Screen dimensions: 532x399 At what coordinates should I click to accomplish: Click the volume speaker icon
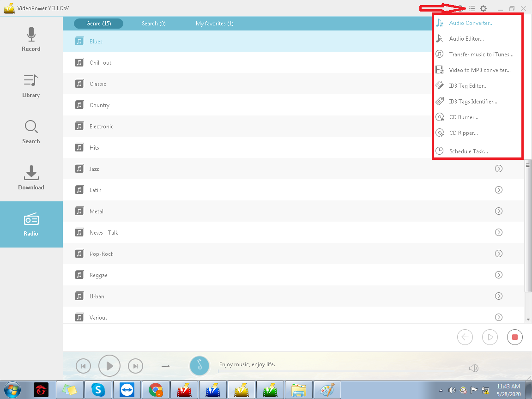[x=473, y=368]
